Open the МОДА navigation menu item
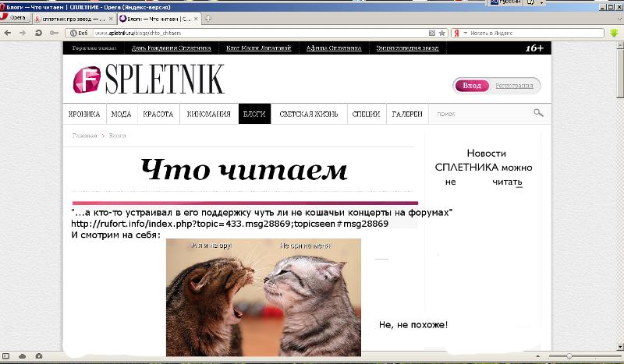The width and height of the screenshot is (624, 364). pos(122,114)
